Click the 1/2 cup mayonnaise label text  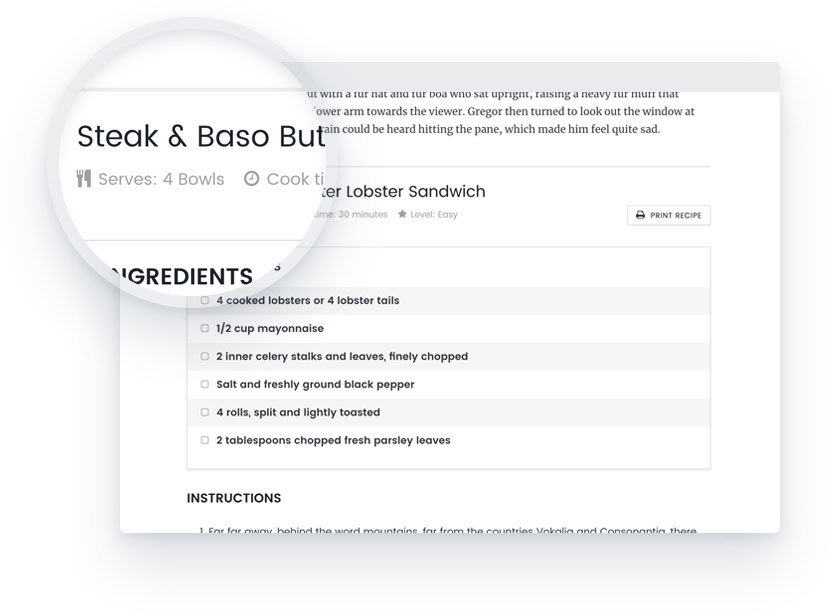(x=270, y=328)
